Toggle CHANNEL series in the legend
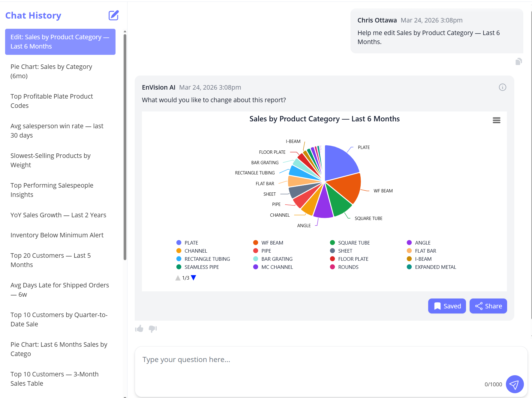This screenshot has height=398, width=532. click(192, 251)
